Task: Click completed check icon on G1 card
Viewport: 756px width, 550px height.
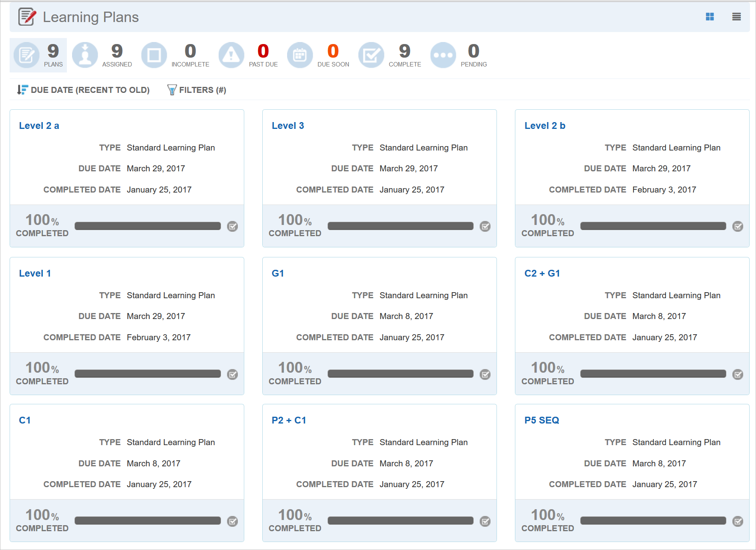Action: click(485, 374)
